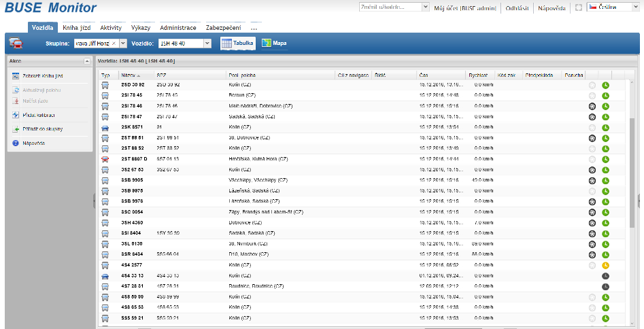This screenshot has height=329, width=644.
Task: Click the fullscreen icon in top bar
Action: [x=578, y=7]
